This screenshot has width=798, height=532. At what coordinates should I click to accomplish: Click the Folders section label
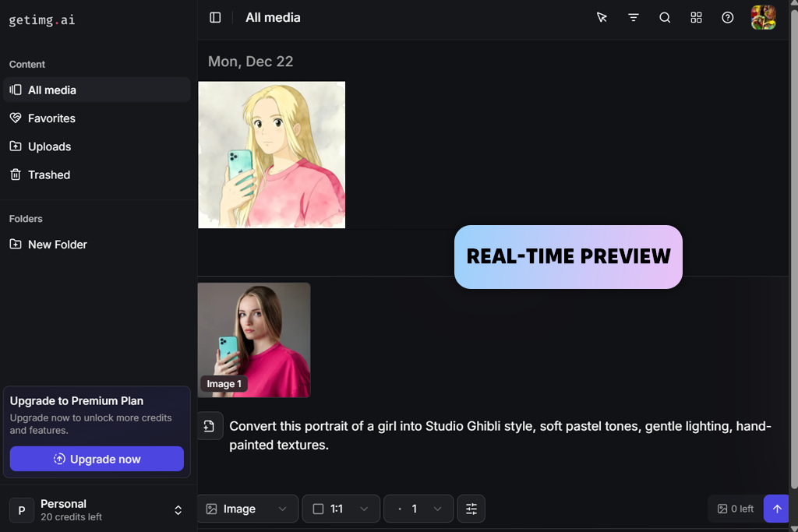tap(26, 219)
